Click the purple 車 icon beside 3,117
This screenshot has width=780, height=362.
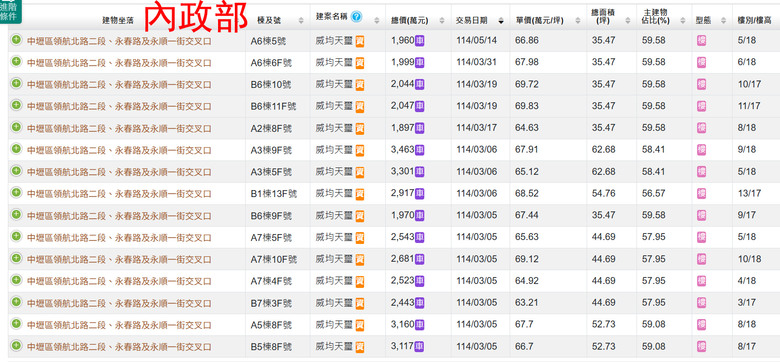click(x=419, y=346)
